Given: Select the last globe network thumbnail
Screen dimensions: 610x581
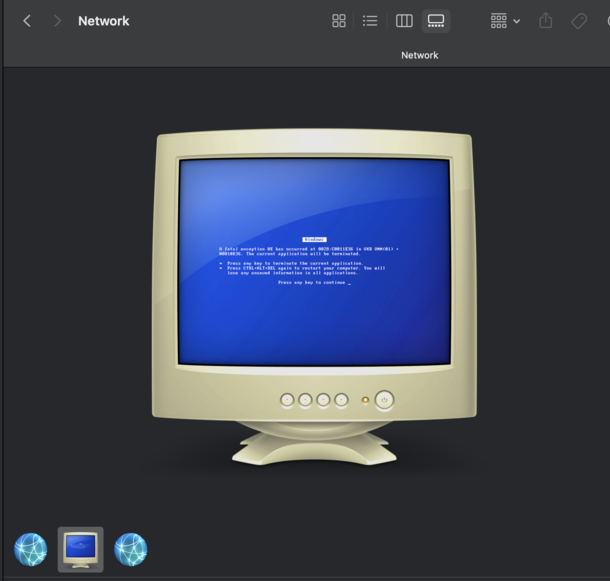Looking at the screenshot, I should point(131,549).
